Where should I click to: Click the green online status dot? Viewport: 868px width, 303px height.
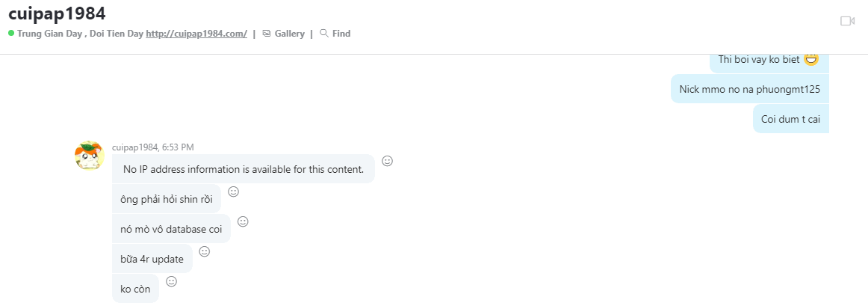pos(11,34)
